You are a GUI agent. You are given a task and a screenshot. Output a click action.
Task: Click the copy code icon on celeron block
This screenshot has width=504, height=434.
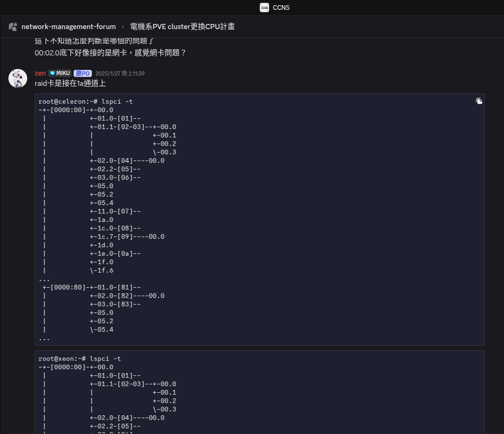tap(479, 101)
